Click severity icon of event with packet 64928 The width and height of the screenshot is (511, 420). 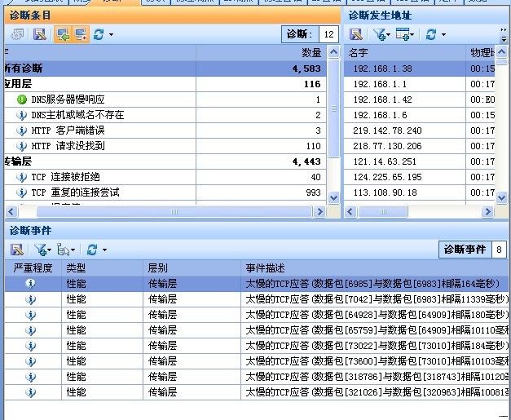31,315
